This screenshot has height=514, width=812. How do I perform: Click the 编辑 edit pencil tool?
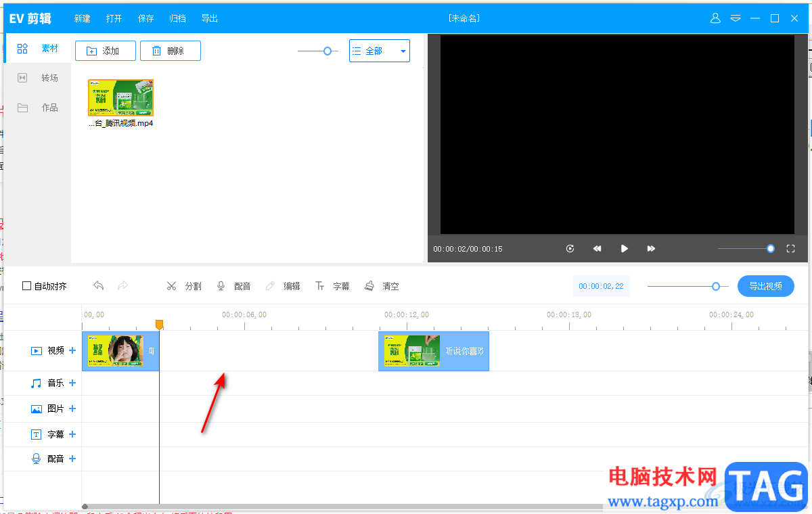point(283,286)
